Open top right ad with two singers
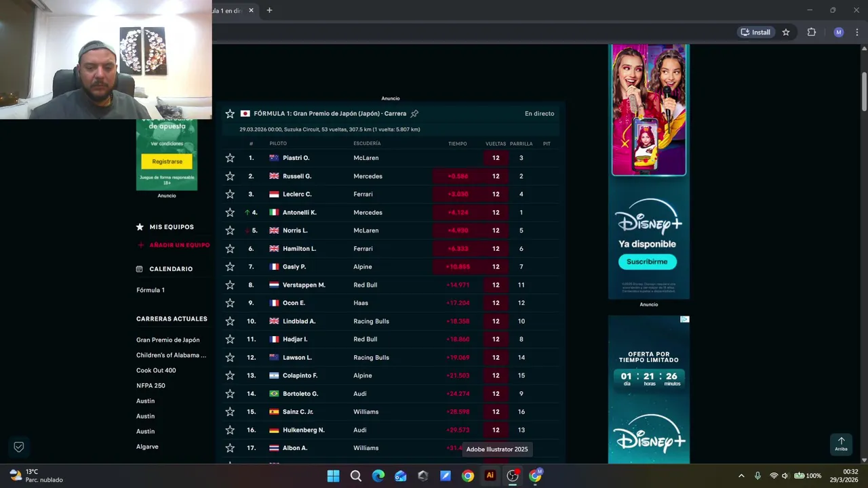 click(x=649, y=110)
